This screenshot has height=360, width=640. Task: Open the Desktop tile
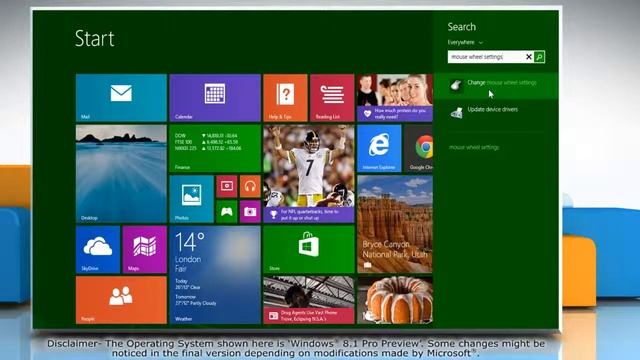click(121, 174)
